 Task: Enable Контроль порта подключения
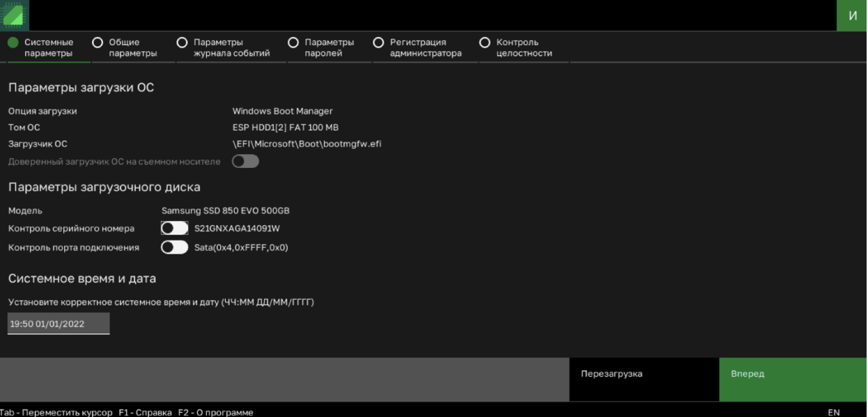174,247
